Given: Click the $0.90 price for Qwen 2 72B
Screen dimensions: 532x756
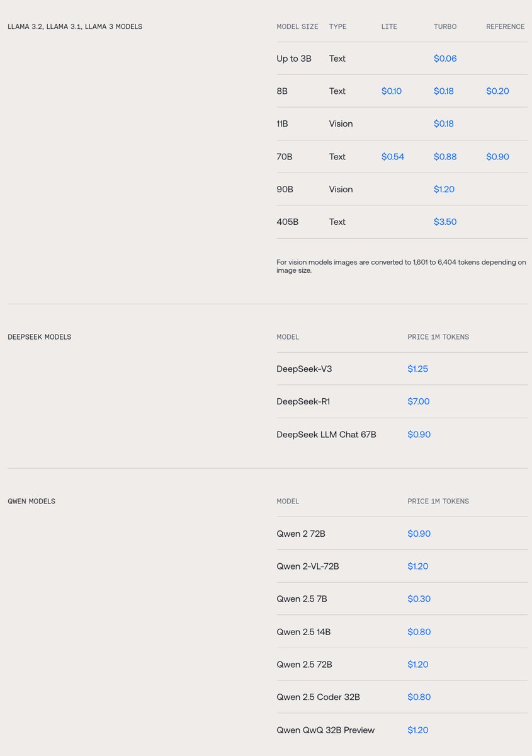Looking at the screenshot, I should 419,534.
